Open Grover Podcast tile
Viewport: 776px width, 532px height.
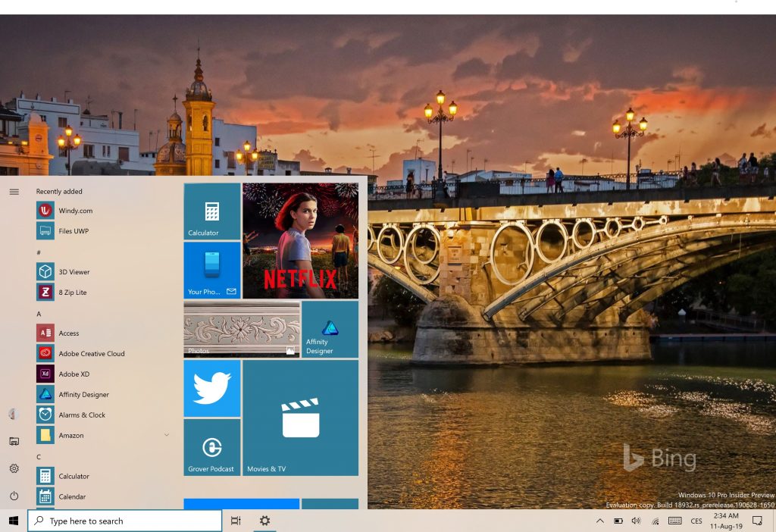[x=212, y=447]
